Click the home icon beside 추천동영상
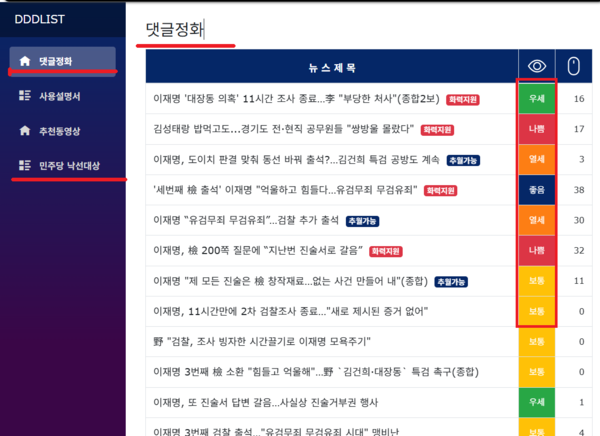Viewport: 600px width, 436px height. (x=25, y=131)
